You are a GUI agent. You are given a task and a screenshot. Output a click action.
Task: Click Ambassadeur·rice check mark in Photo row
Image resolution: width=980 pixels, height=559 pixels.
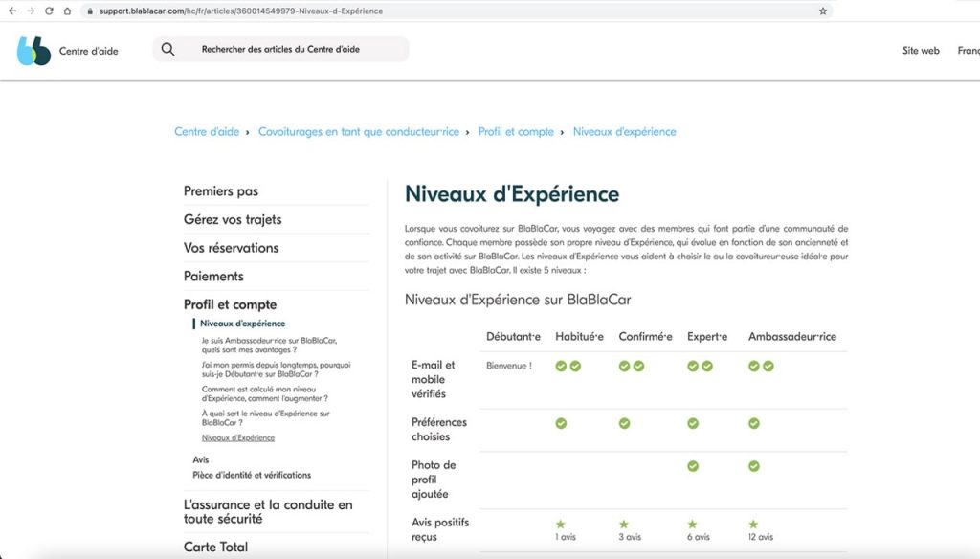point(754,466)
